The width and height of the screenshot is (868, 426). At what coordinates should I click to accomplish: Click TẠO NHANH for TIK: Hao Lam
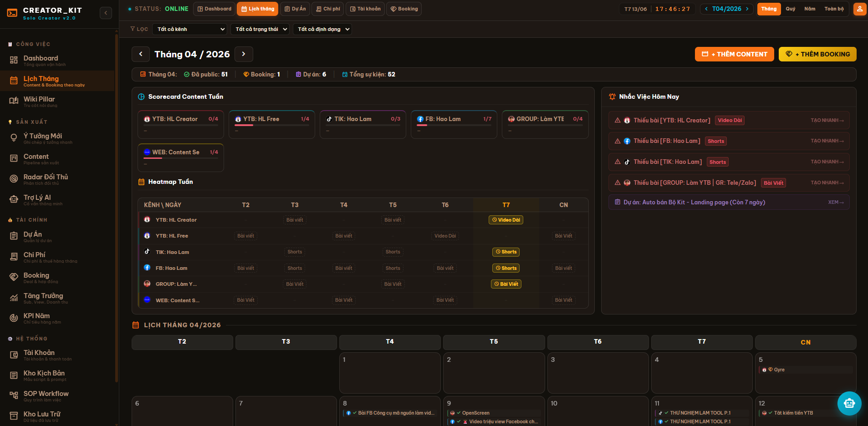(827, 162)
